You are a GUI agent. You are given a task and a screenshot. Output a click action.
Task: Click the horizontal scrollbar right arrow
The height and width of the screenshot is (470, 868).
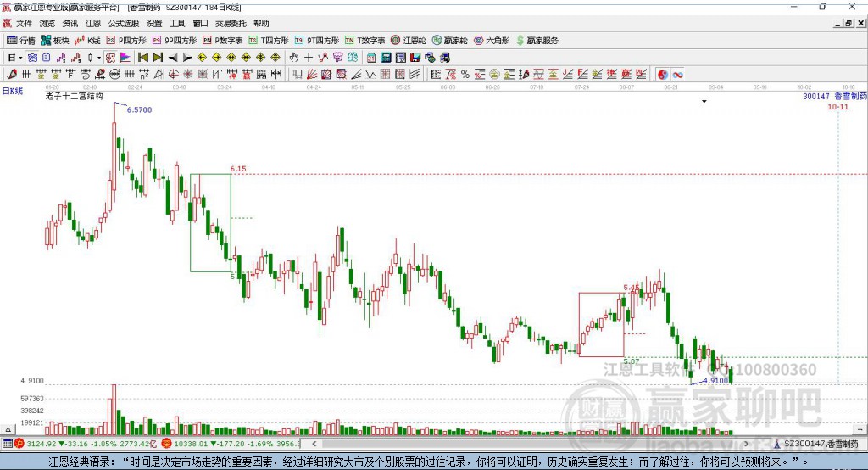(x=746, y=444)
